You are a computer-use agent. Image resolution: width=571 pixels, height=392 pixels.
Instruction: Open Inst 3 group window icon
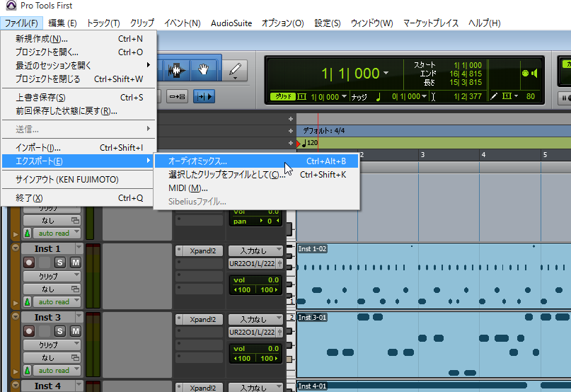[x=76, y=357]
